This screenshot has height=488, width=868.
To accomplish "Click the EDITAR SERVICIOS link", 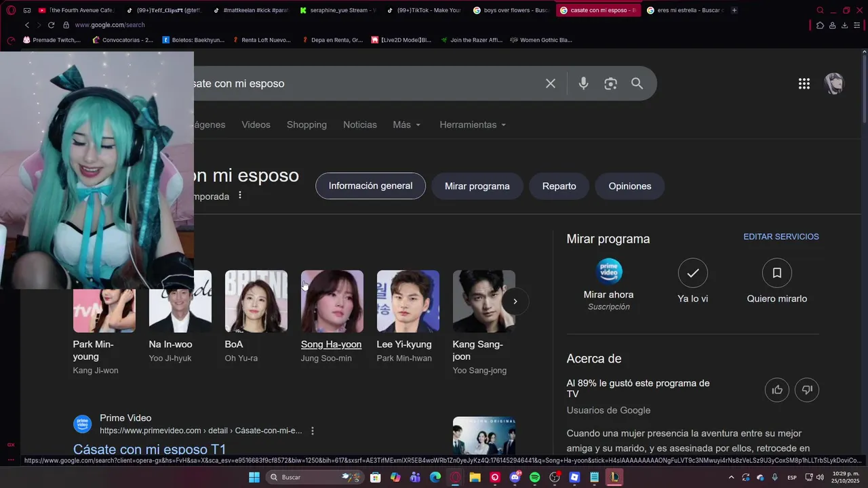I will 781,237.
